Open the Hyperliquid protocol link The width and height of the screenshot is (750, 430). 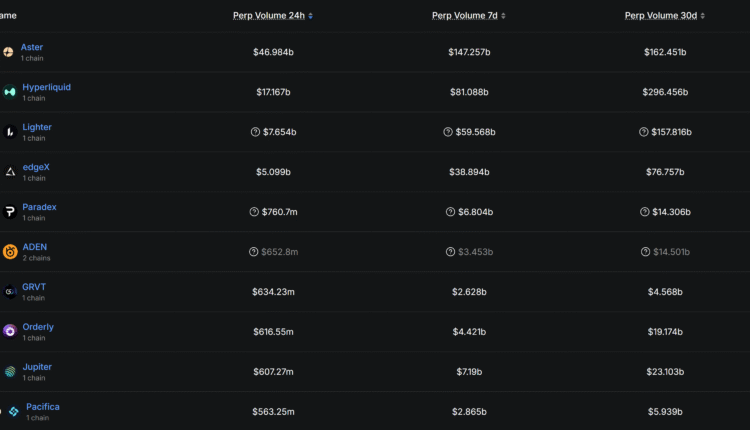[x=46, y=87]
